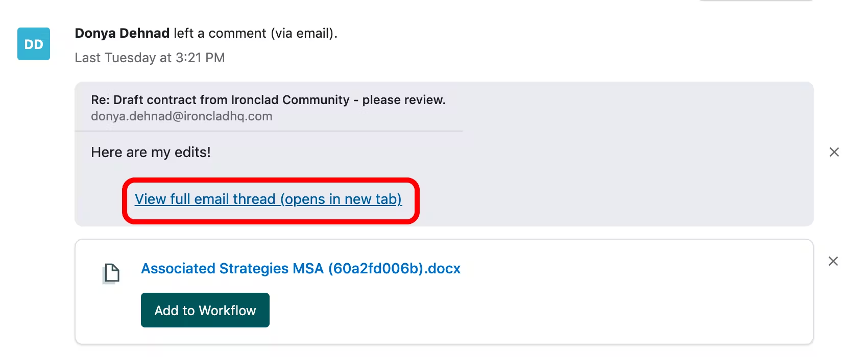The height and width of the screenshot is (357, 868).
Task: Open the document file icon
Action: (x=111, y=273)
